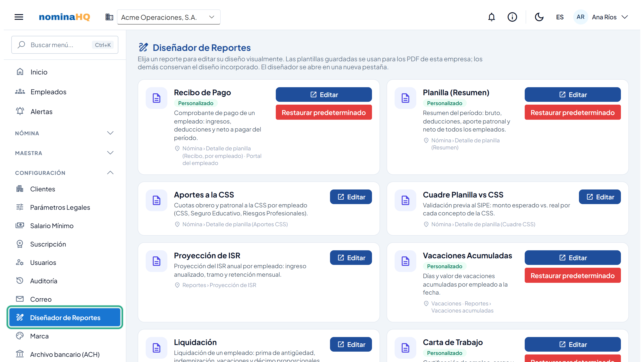Click the AR user avatar
The image size is (644, 362).
pyautogui.click(x=580, y=17)
